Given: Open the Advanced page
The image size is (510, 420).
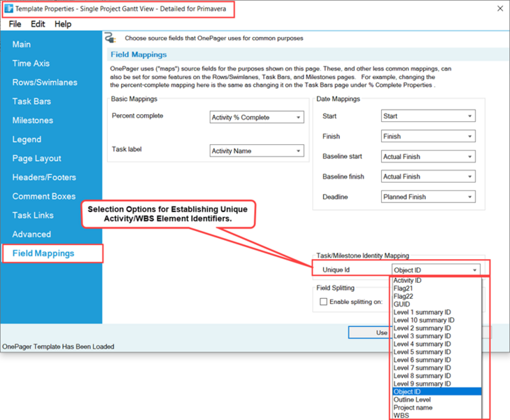Looking at the screenshot, I should click(x=31, y=234).
